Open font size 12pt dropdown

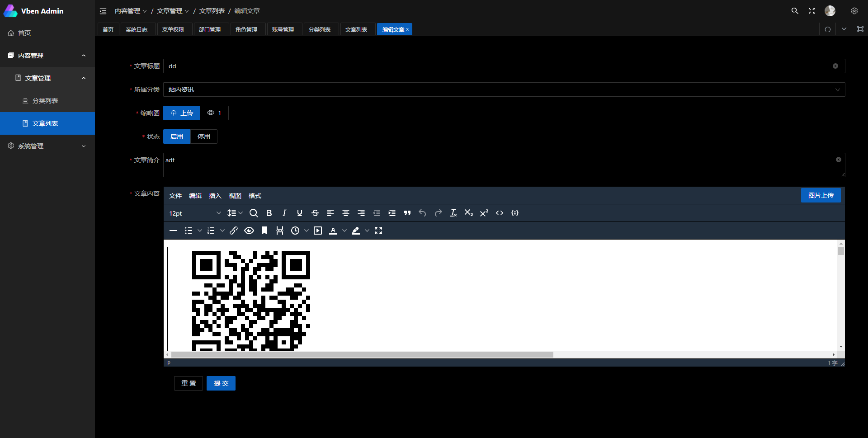pos(195,213)
